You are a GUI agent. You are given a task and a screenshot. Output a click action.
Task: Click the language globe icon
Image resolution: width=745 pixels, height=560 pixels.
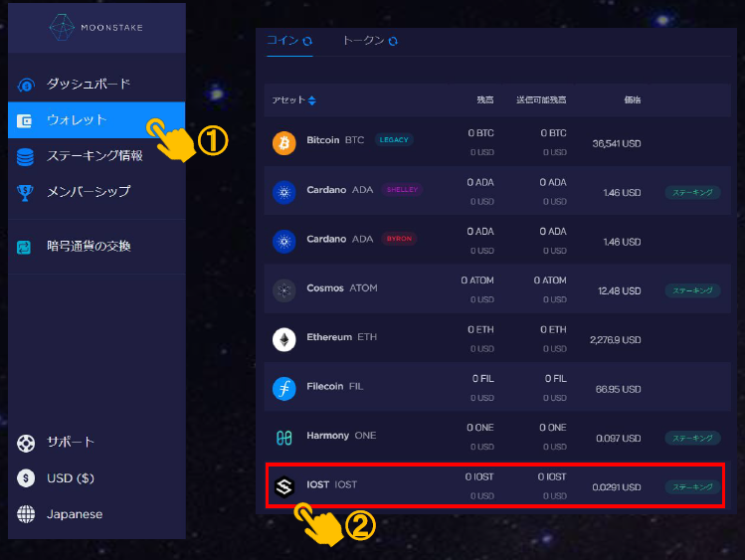[26, 514]
